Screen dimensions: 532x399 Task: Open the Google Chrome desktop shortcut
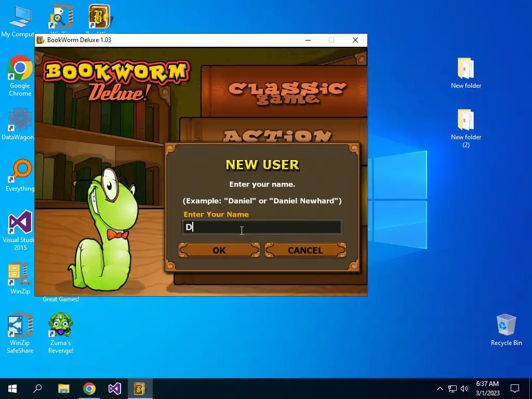click(20, 75)
